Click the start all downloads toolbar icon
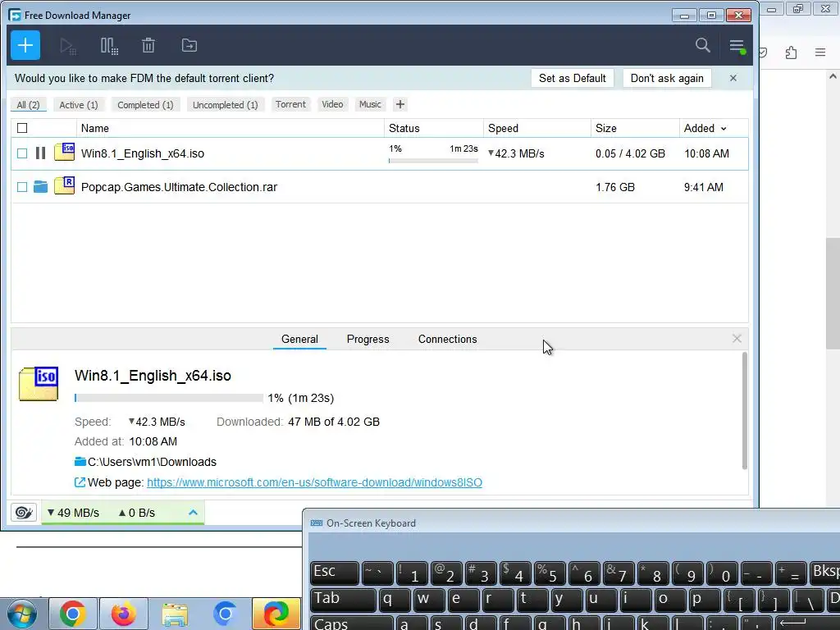The image size is (840, 630). pos(68,46)
